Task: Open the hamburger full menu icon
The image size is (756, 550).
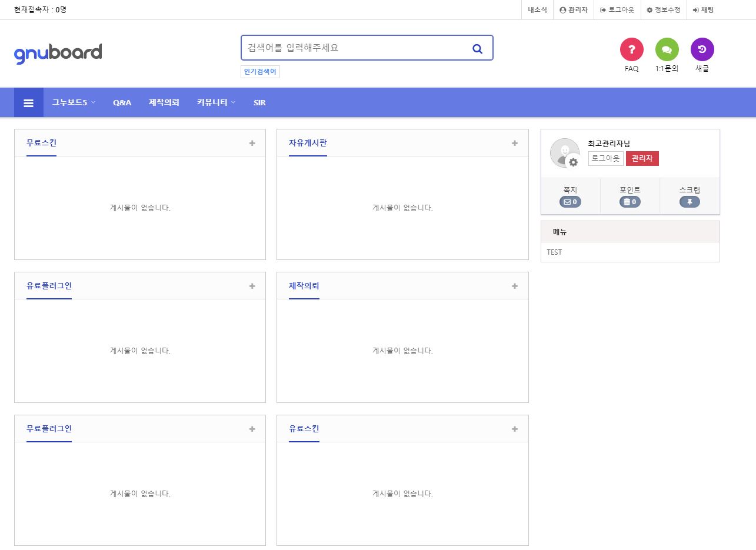Action: coord(28,103)
